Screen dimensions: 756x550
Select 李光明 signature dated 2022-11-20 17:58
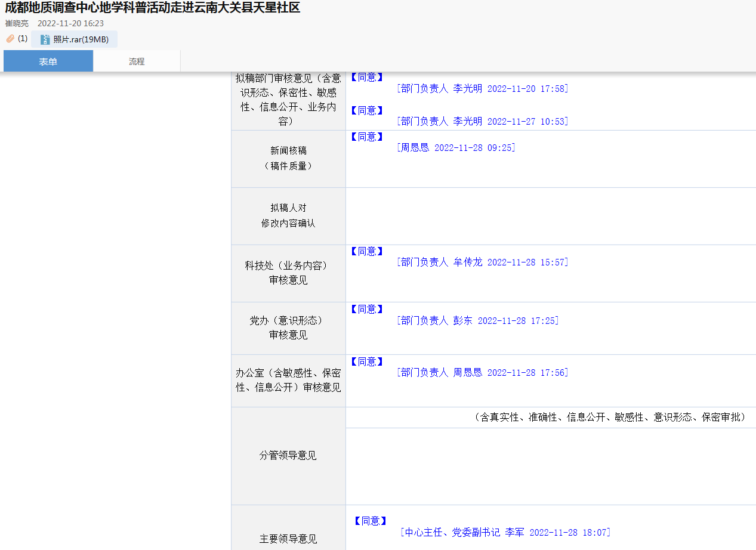[x=482, y=88]
